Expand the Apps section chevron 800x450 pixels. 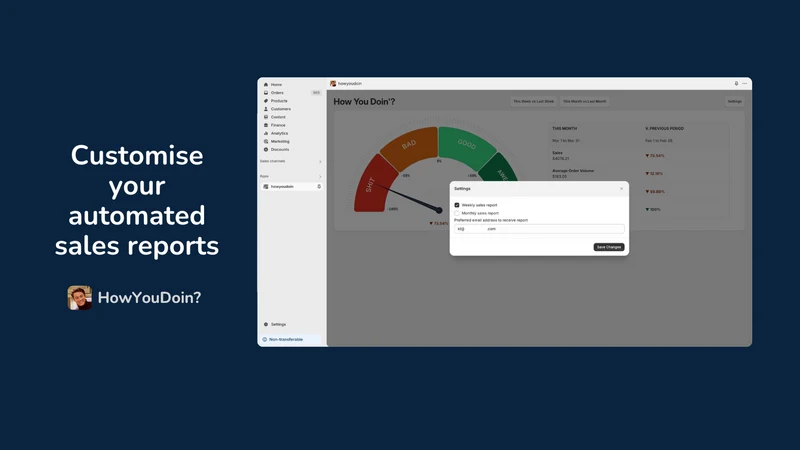click(x=320, y=177)
